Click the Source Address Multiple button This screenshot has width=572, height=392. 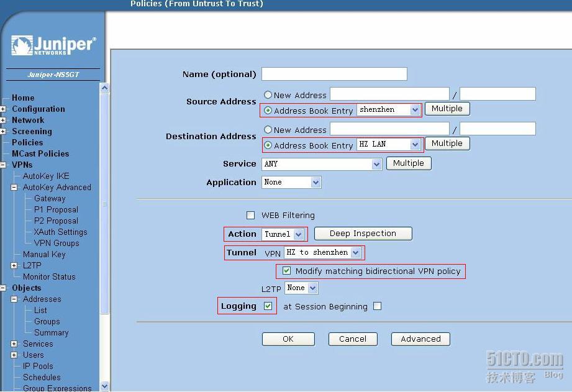click(x=447, y=109)
